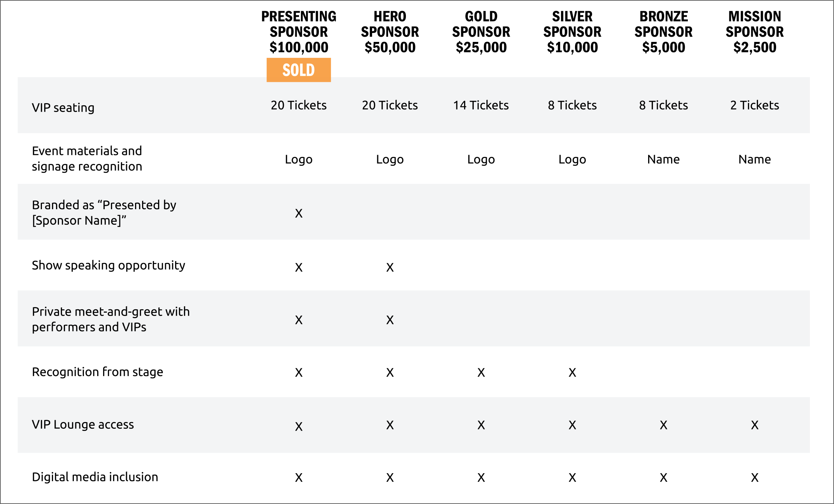Click Hero Sponsor's show speaking opportunity X
The width and height of the screenshot is (834, 504).
390,267
